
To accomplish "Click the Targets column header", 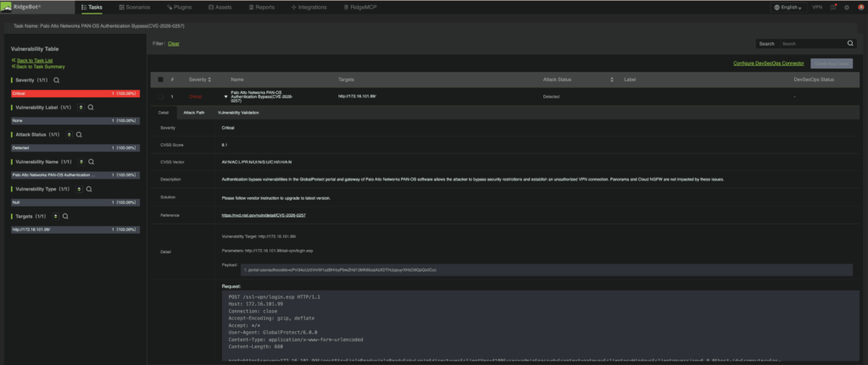I will pos(346,80).
